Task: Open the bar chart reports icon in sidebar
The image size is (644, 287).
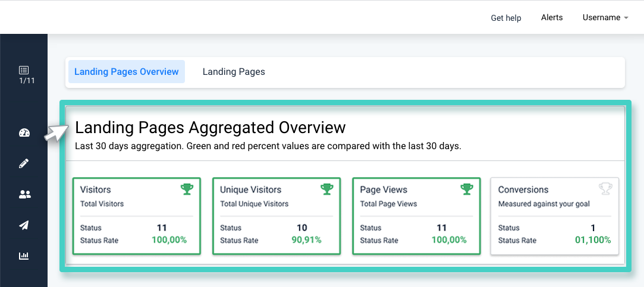Action: (x=24, y=256)
